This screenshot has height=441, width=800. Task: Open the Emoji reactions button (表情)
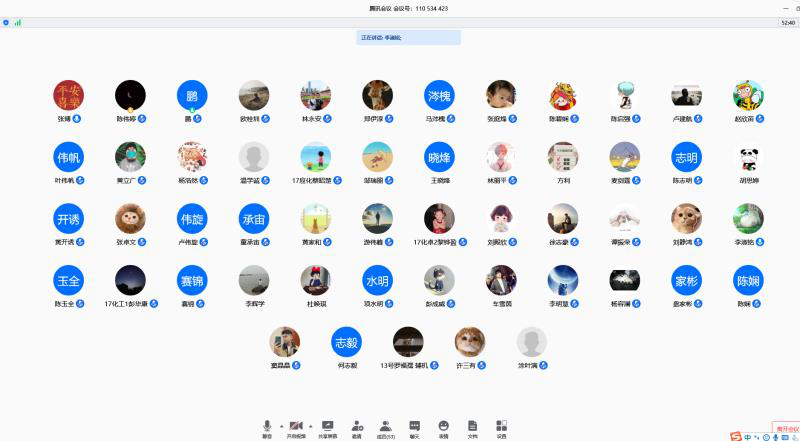click(x=443, y=427)
